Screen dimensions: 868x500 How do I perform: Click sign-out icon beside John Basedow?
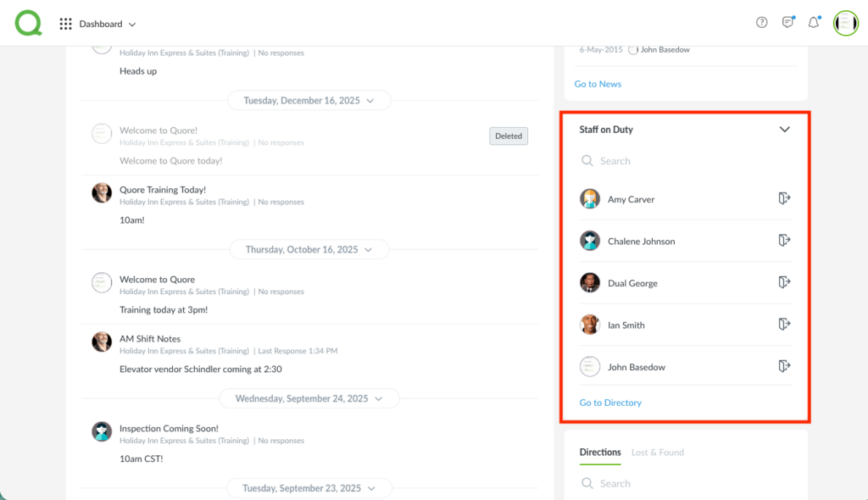coord(784,366)
